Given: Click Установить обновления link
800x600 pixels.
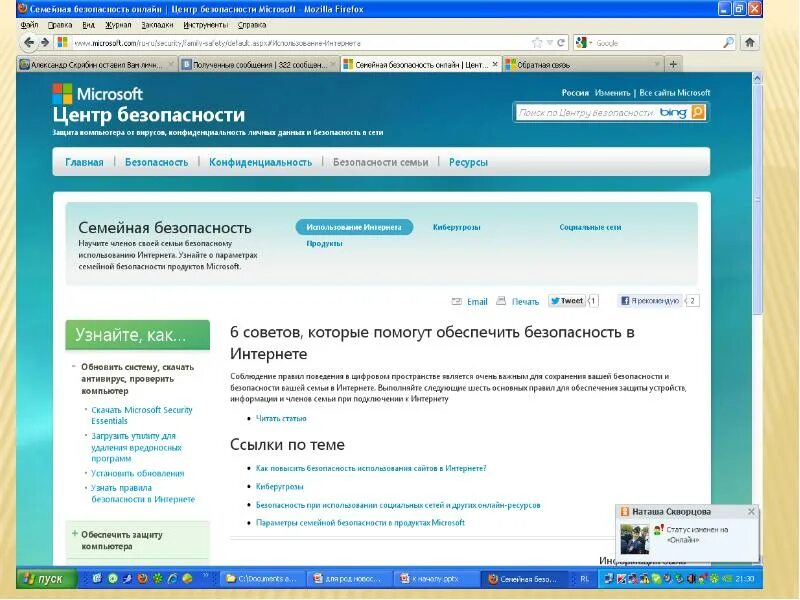Looking at the screenshot, I should pos(138,473).
